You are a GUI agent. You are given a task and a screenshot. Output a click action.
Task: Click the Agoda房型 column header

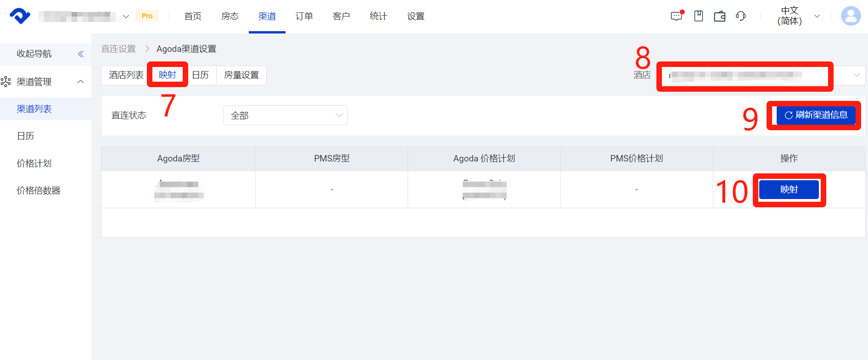click(179, 159)
